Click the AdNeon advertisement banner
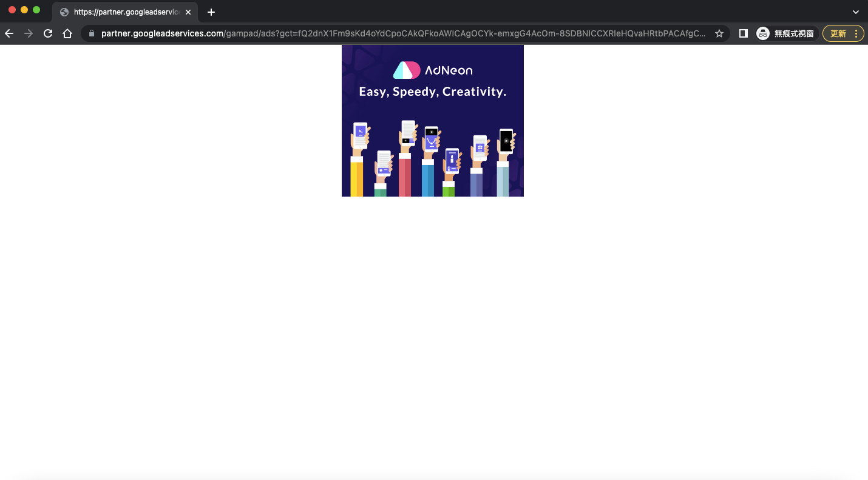Viewport: 868px width, 480px height. tap(433, 121)
